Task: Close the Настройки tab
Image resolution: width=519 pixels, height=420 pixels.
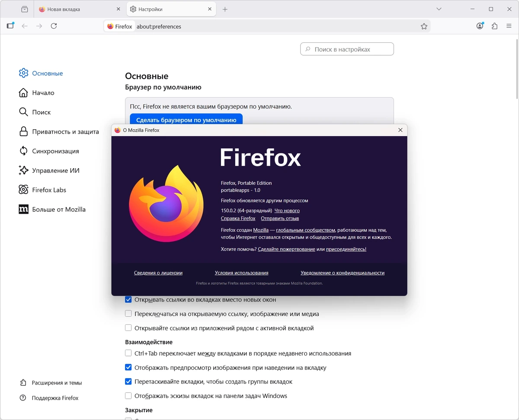Action: (210, 9)
